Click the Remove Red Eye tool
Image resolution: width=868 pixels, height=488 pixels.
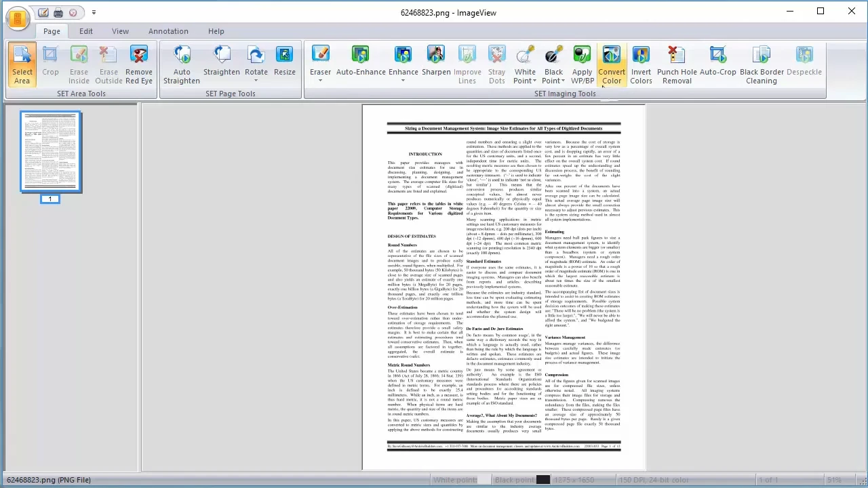click(138, 66)
